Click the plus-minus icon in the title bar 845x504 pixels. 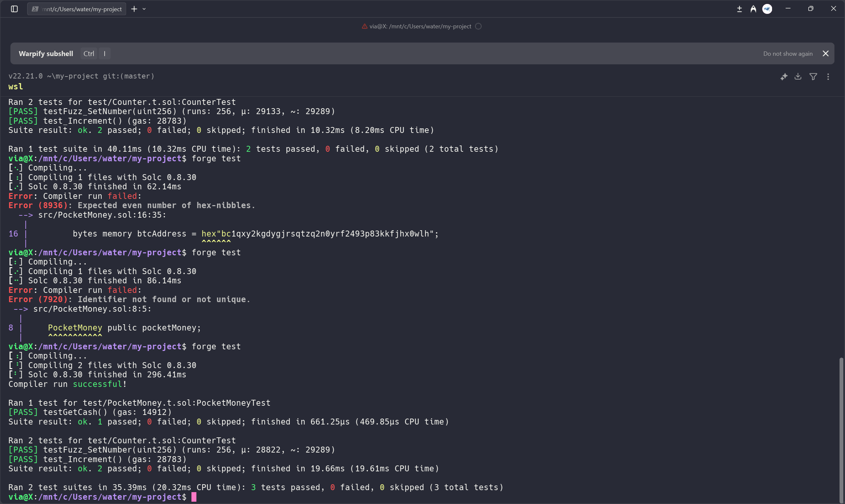pos(739,9)
